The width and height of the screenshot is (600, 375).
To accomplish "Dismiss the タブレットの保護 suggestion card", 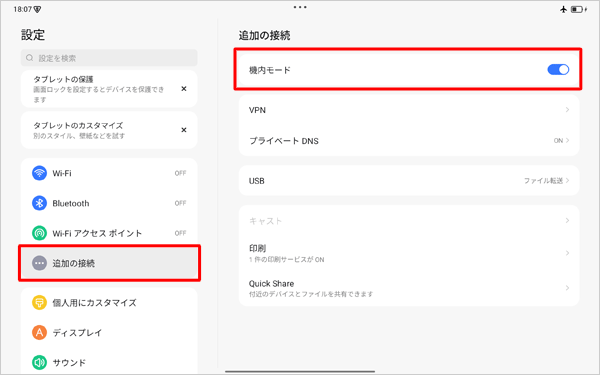I will click(x=184, y=89).
